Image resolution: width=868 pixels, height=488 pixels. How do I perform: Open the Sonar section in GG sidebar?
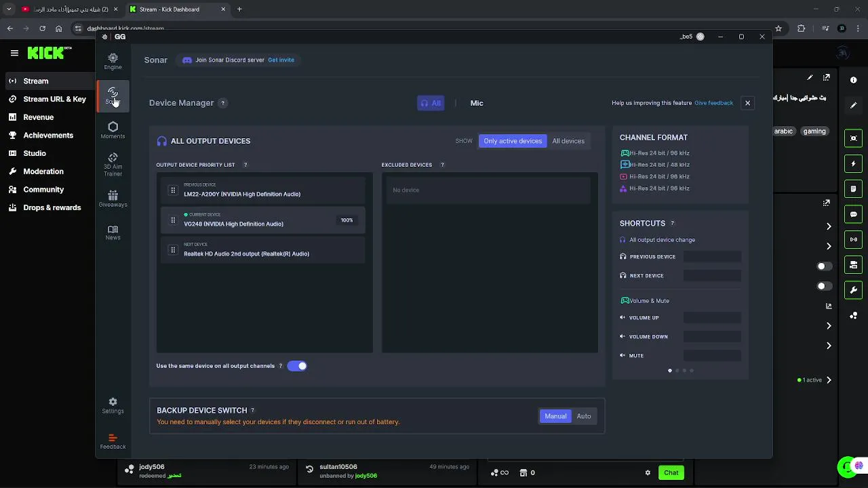113,96
